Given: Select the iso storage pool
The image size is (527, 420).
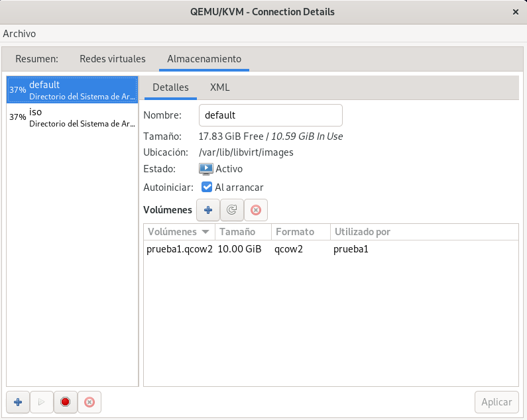Looking at the screenshot, I should [x=72, y=117].
